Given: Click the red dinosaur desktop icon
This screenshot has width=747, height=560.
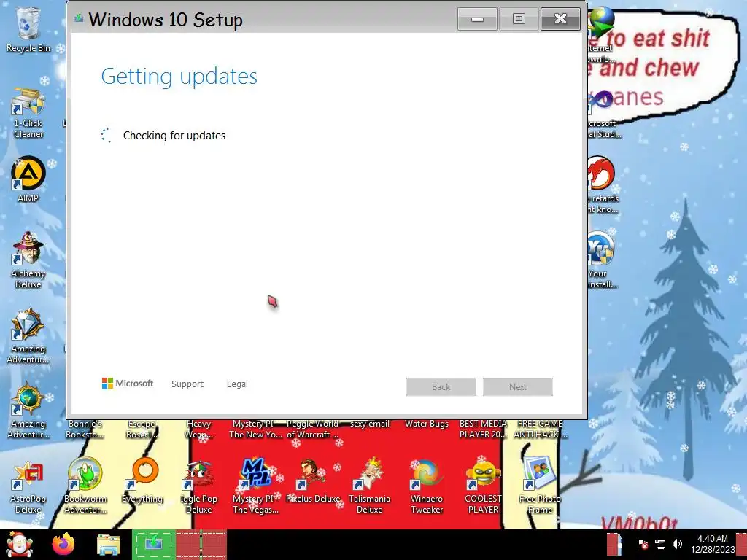Looking at the screenshot, I should (x=601, y=184).
